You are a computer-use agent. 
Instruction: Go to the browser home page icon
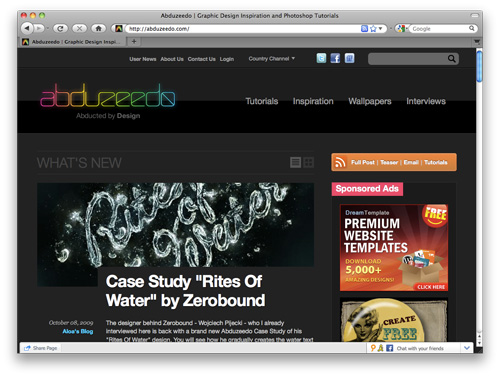pyautogui.click(x=98, y=29)
